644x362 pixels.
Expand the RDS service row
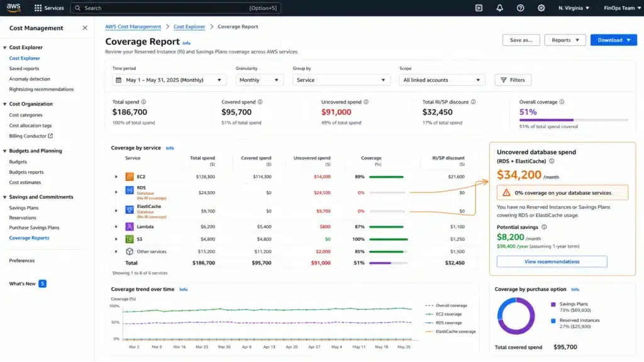point(116,192)
